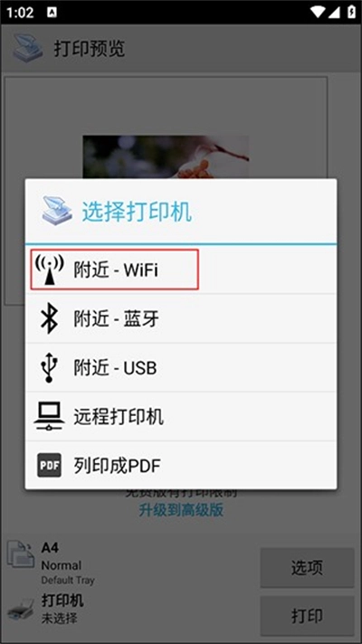The width and height of the screenshot is (362, 644).
Task: Tap the Bluetooth symbol icon
Action: (49, 318)
